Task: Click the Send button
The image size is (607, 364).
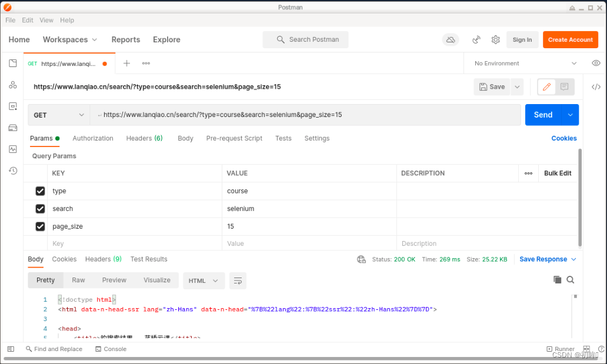Action: tap(543, 115)
